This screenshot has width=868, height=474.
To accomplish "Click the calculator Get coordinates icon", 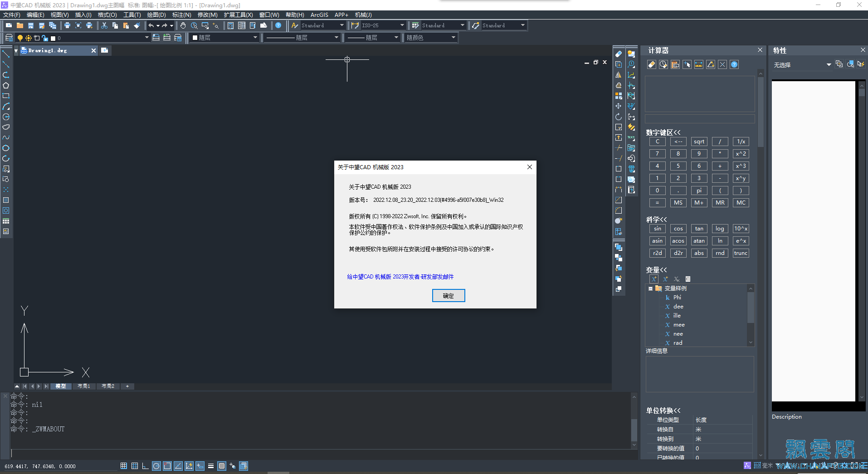I will pos(687,64).
